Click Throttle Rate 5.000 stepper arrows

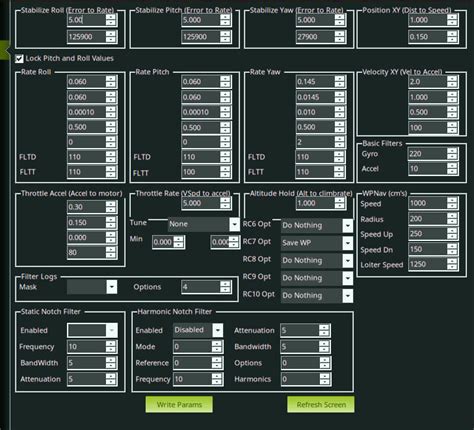[x=225, y=203]
